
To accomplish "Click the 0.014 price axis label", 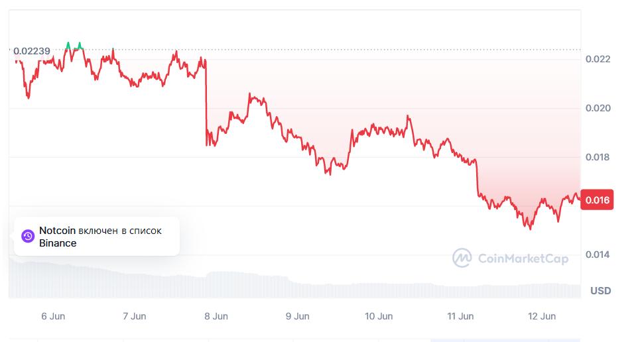I will pos(598,255).
